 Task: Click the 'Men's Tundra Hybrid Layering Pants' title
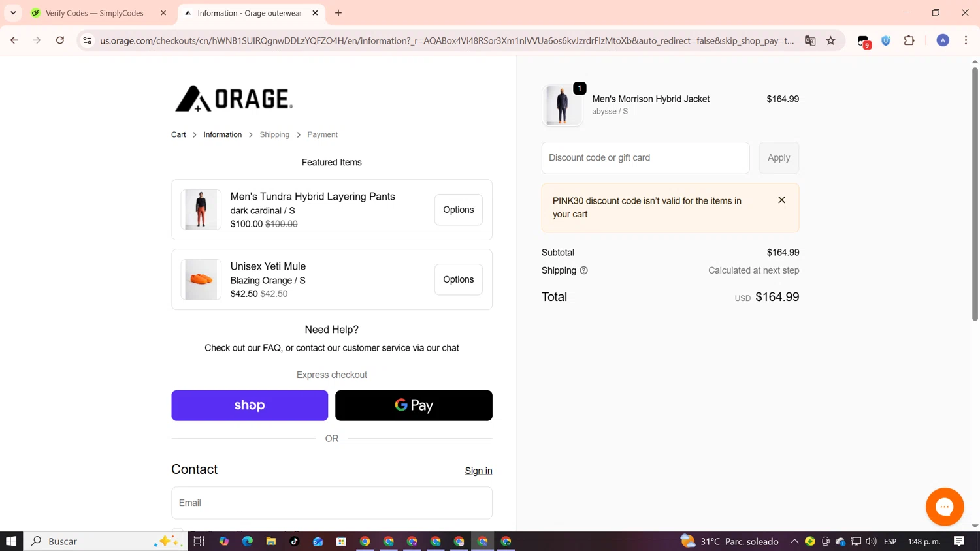tap(312, 197)
